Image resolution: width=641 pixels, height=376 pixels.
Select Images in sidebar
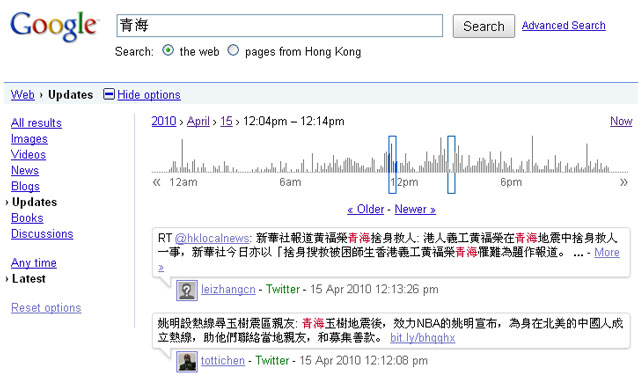(x=29, y=139)
